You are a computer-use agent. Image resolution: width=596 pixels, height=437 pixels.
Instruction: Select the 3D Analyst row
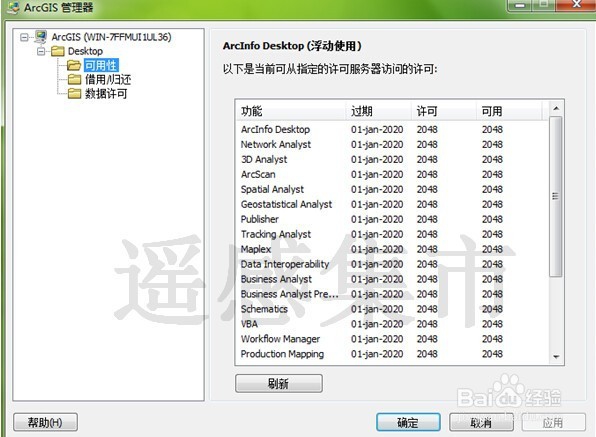click(x=392, y=159)
